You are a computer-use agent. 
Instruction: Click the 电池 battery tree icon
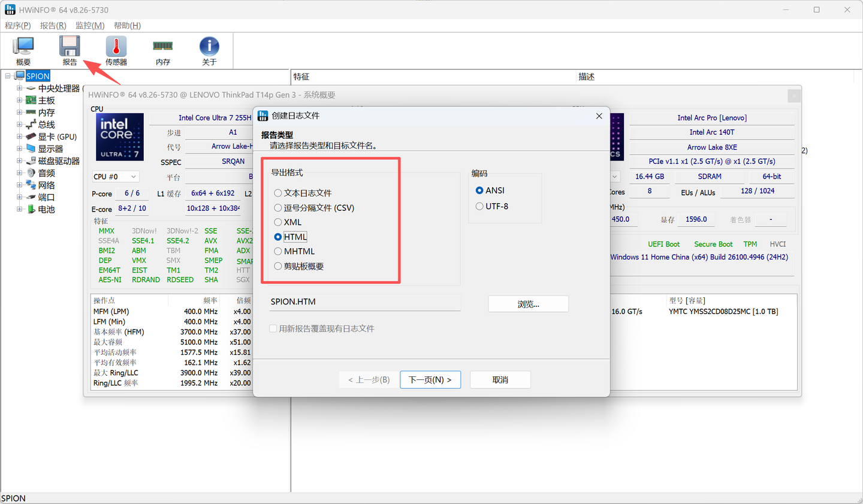click(31, 209)
